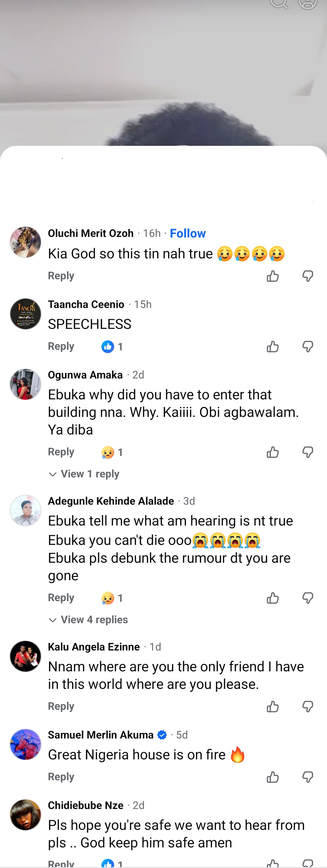327x868 pixels.
Task: Like Oluchi Merit Ozoh's comment
Action: pos(272,276)
